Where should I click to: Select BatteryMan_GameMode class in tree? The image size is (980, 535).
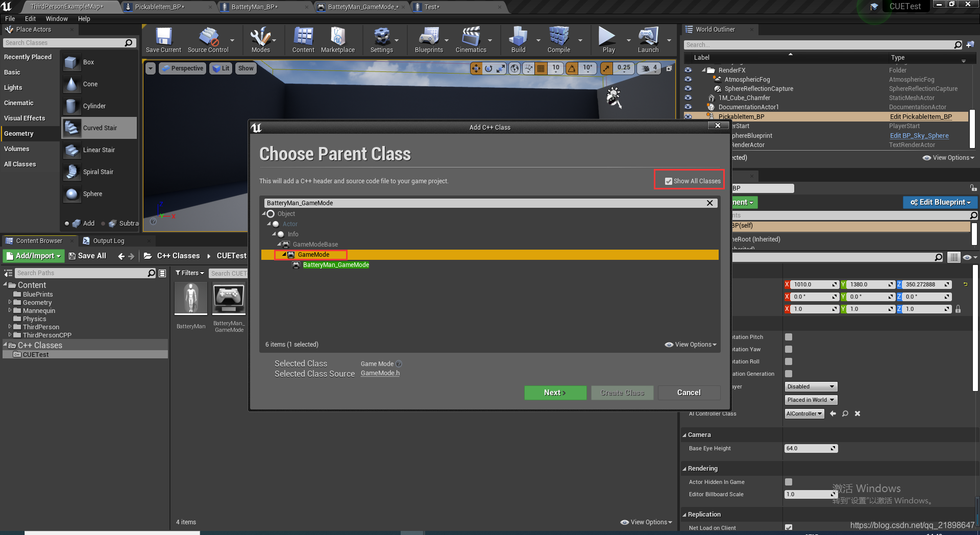(336, 265)
